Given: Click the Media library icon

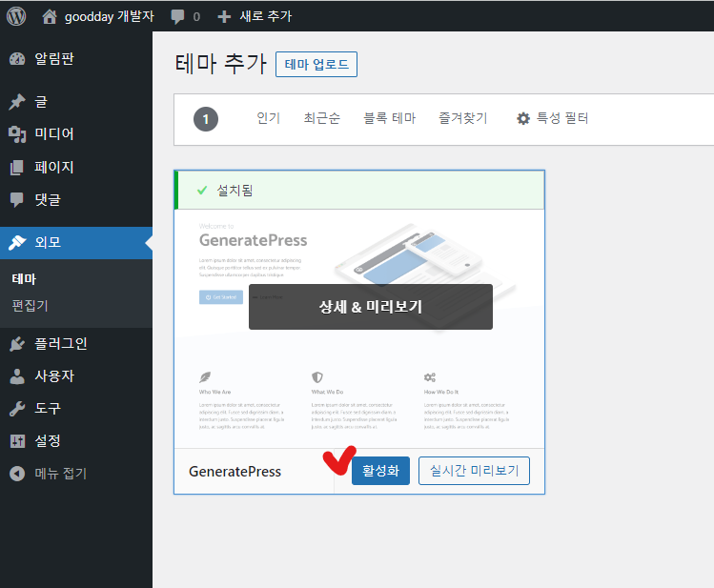Looking at the screenshot, I should 17,134.
